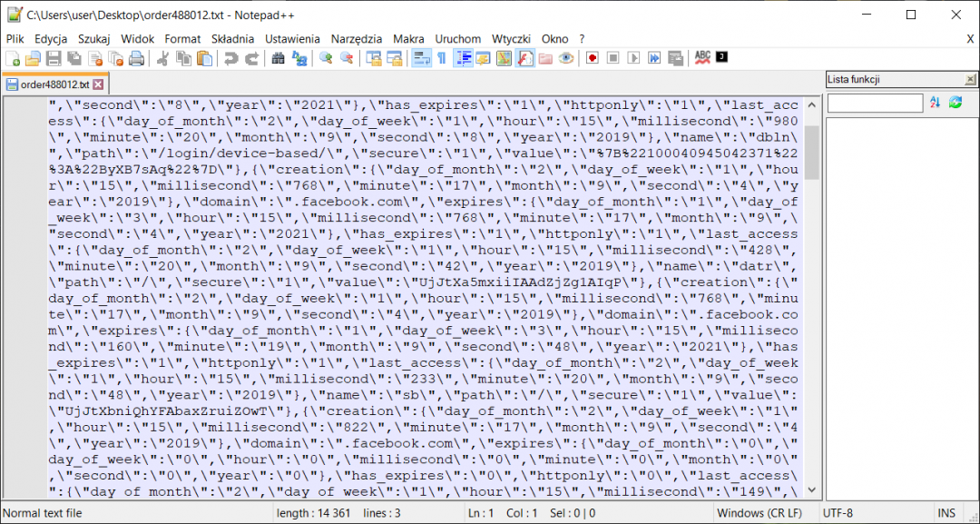The height and width of the screenshot is (524, 980).
Task: Open the Narzędzia menu
Action: point(356,39)
